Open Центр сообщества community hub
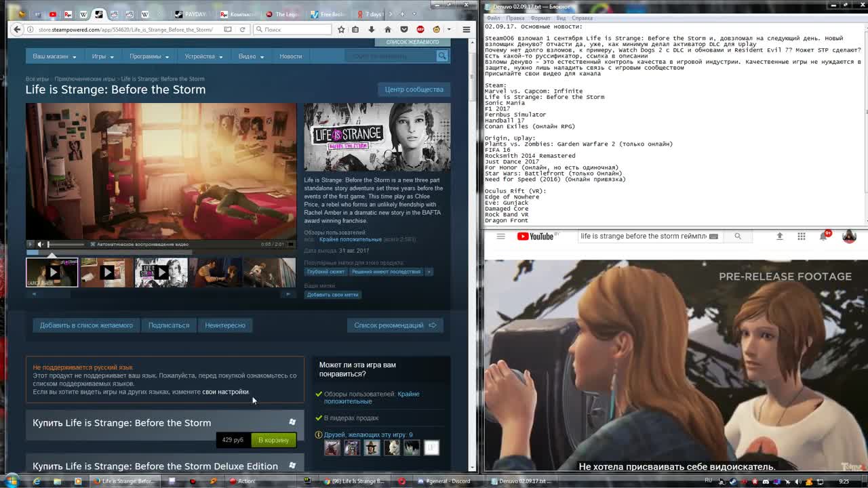Viewport: 868px width, 488px height. pyautogui.click(x=414, y=89)
